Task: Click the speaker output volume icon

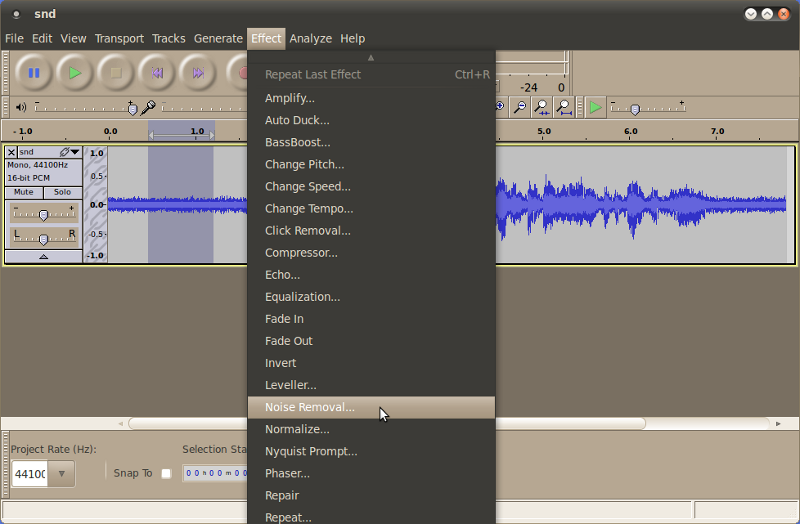Action: coord(20,107)
